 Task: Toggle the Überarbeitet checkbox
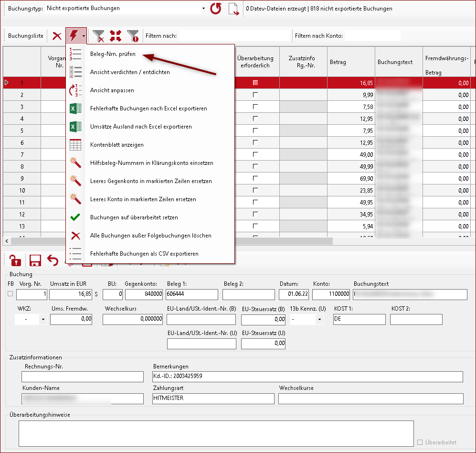[x=420, y=442]
